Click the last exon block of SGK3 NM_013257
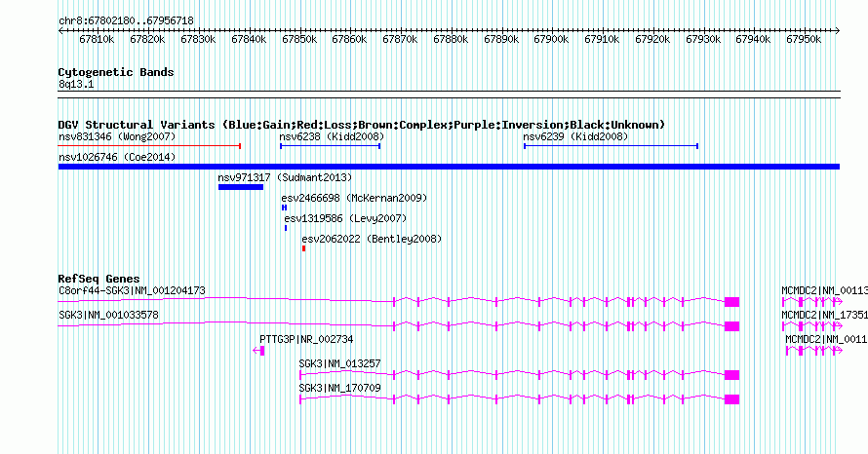The image size is (868, 454). (x=731, y=375)
